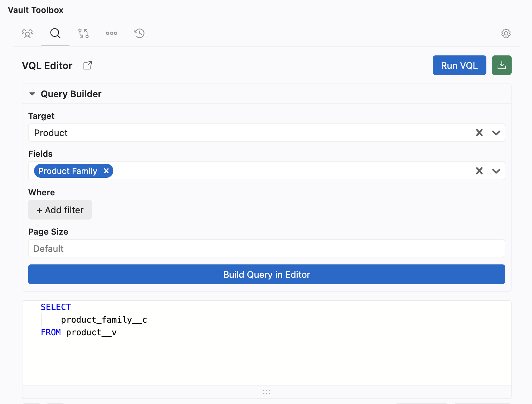Open the users group tab icon
Screen dimensions: 532x404
27,33
